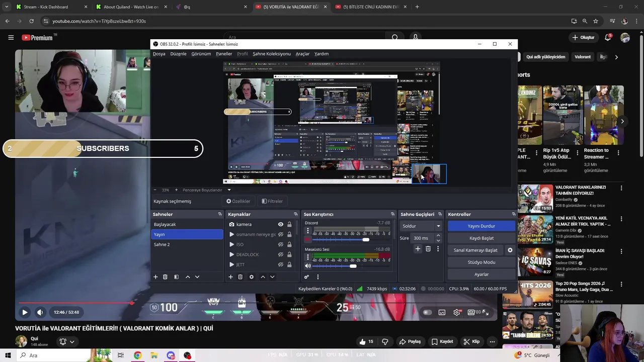Viewport: 644px width, 362px height.
Task: Open YouTube player settings gear
Action: 456,312
